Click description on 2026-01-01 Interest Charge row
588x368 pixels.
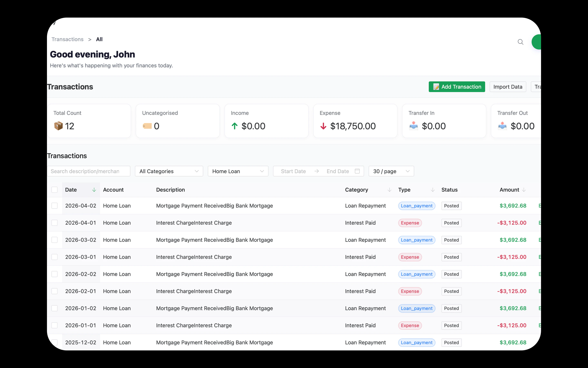pos(194,325)
